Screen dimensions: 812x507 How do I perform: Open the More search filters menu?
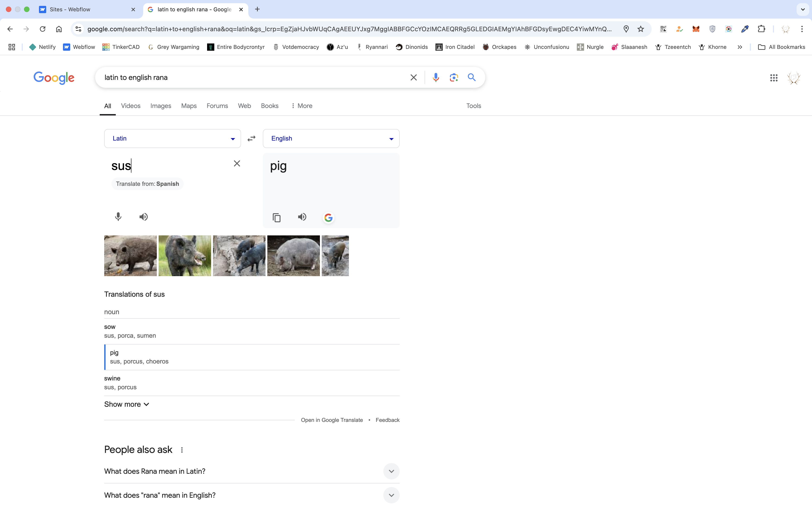click(x=302, y=106)
